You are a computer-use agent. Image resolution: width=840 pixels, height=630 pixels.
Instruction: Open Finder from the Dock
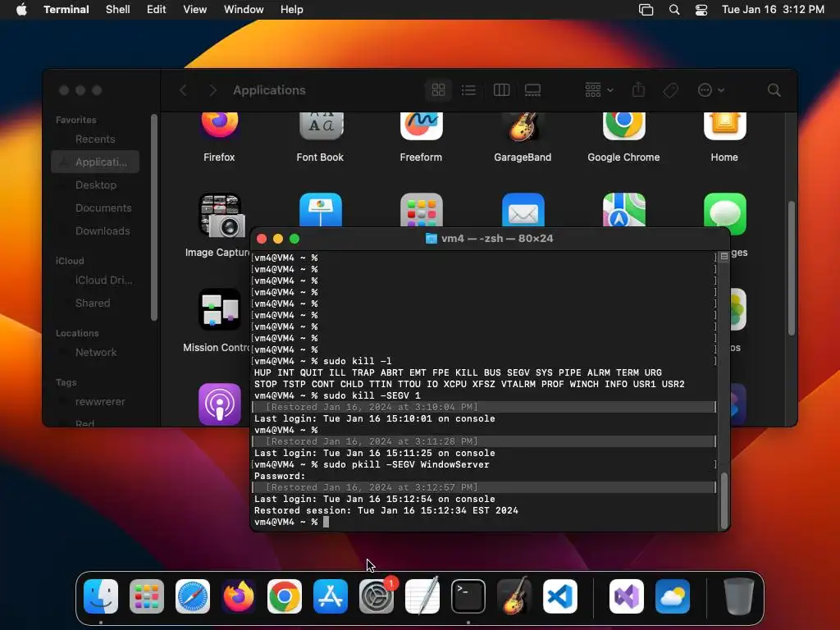101,596
